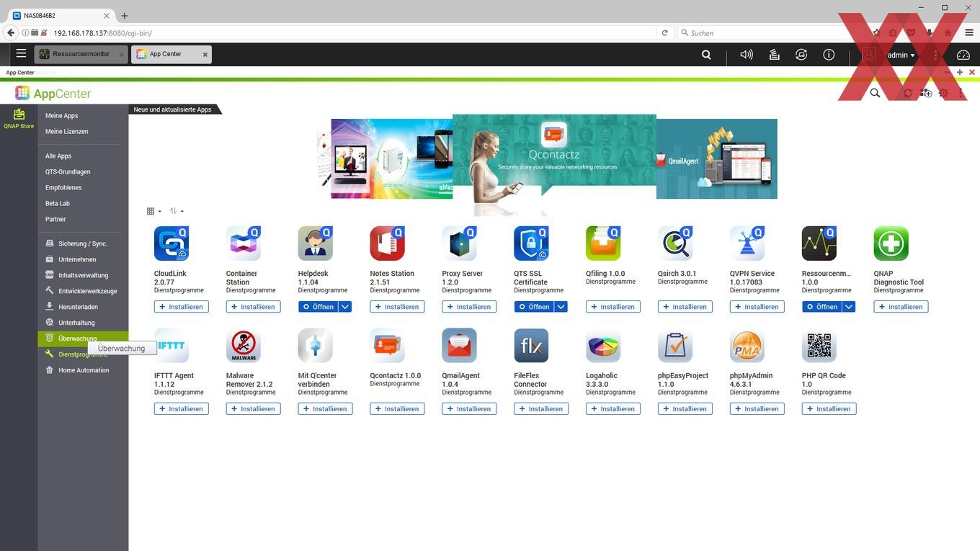Open the Qsirch app icon

pyautogui.click(x=676, y=243)
